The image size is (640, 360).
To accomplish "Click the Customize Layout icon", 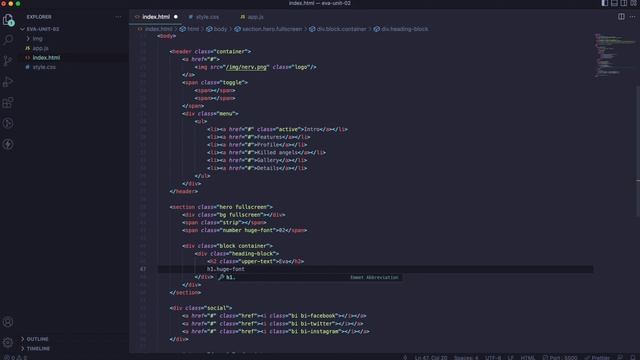I will click(x=633, y=3).
